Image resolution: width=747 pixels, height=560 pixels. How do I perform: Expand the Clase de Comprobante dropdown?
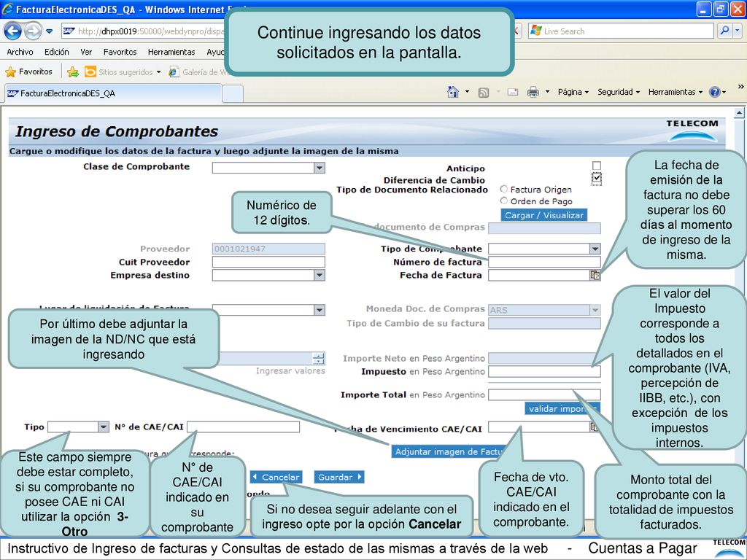pyautogui.click(x=320, y=168)
